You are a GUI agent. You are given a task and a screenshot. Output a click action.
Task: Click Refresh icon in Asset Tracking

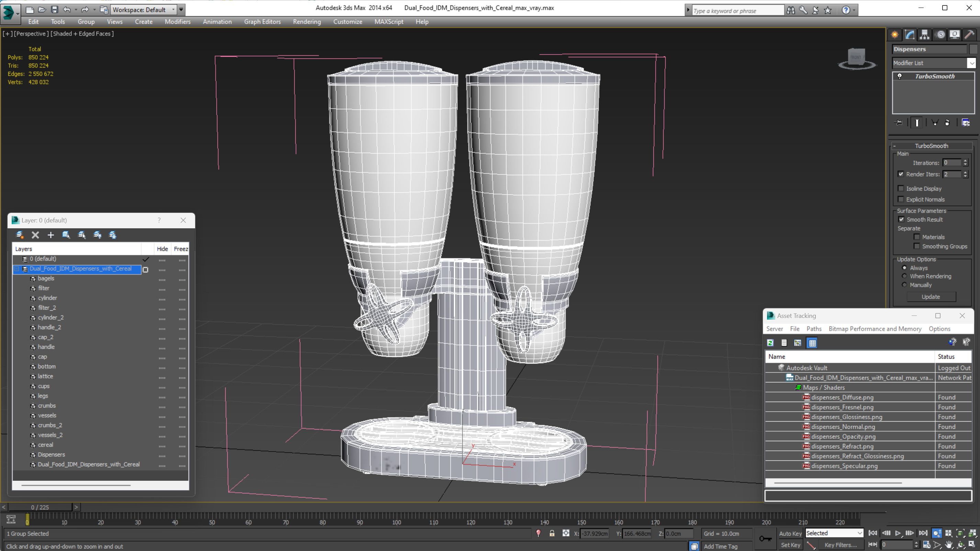pos(770,343)
